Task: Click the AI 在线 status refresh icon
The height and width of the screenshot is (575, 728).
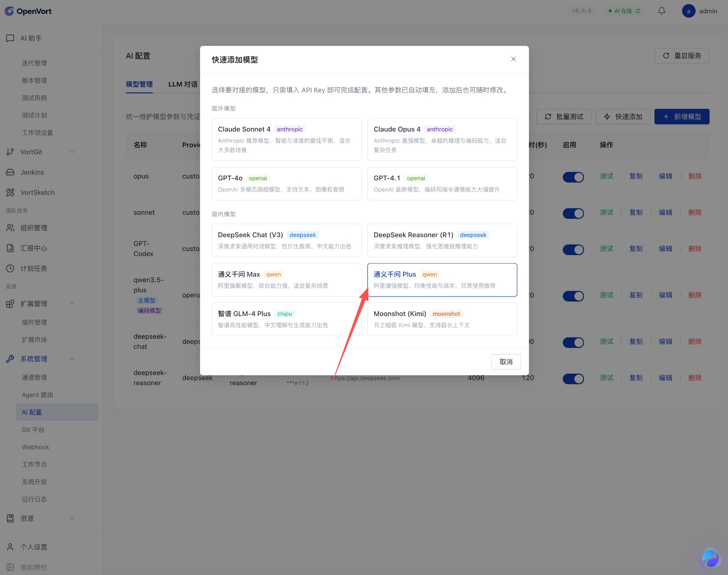Action: pos(637,11)
